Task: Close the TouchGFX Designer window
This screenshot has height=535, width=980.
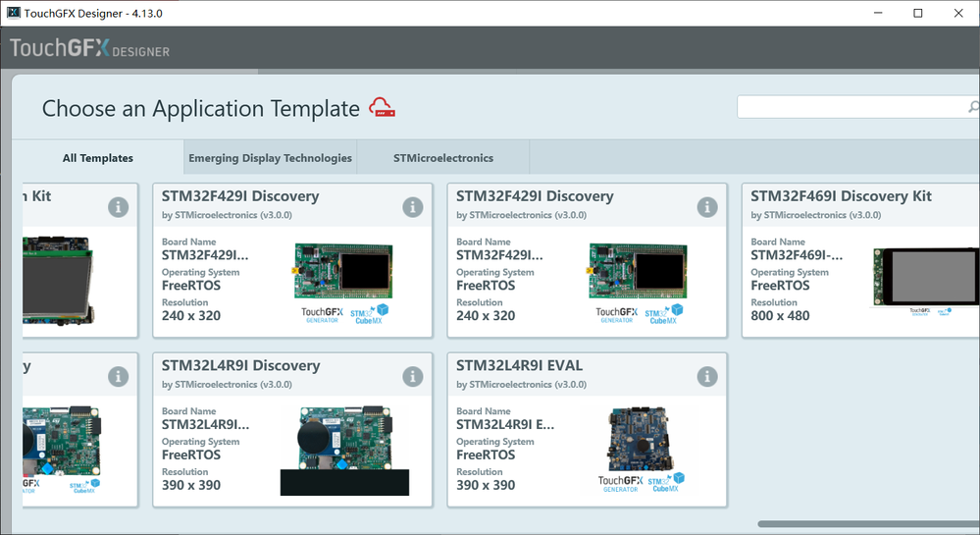Action: [958, 13]
